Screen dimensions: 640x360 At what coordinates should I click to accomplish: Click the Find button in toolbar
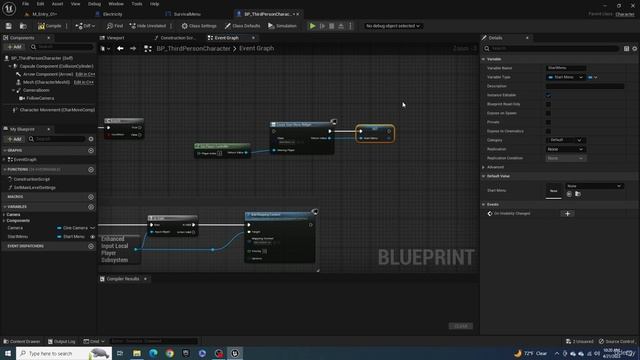click(115, 26)
